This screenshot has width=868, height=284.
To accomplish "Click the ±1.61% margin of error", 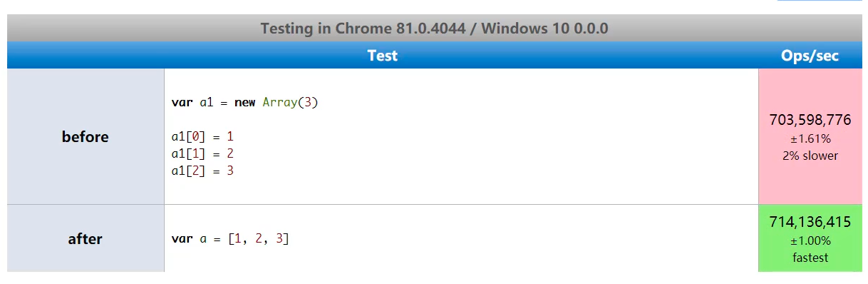I will pyautogui.click(x=810, y=139).
